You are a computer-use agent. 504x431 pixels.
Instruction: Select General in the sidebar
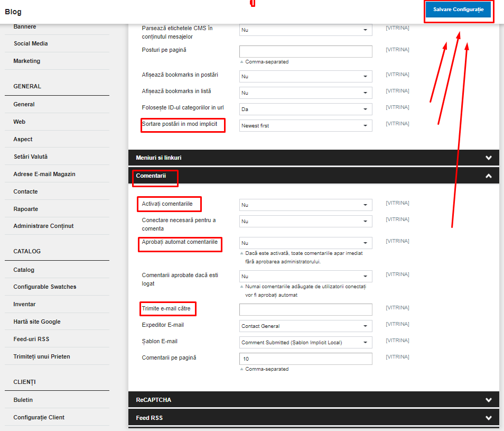24,104
